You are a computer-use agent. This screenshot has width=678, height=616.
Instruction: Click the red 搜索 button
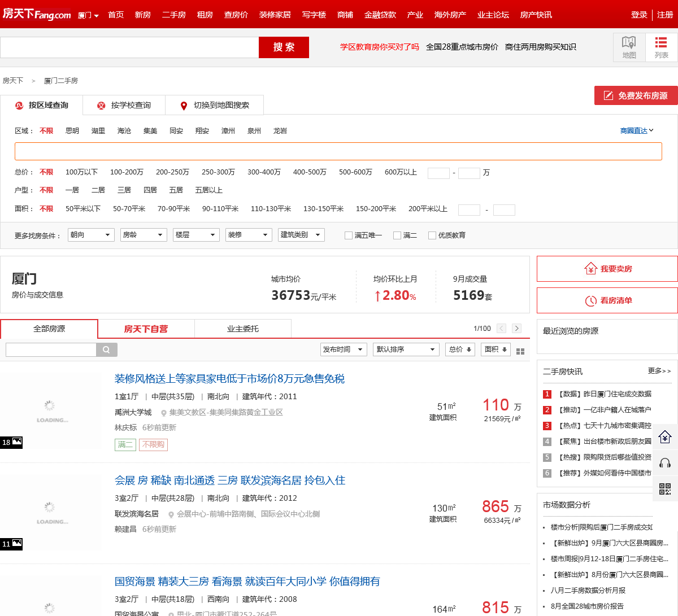(284, 47)
